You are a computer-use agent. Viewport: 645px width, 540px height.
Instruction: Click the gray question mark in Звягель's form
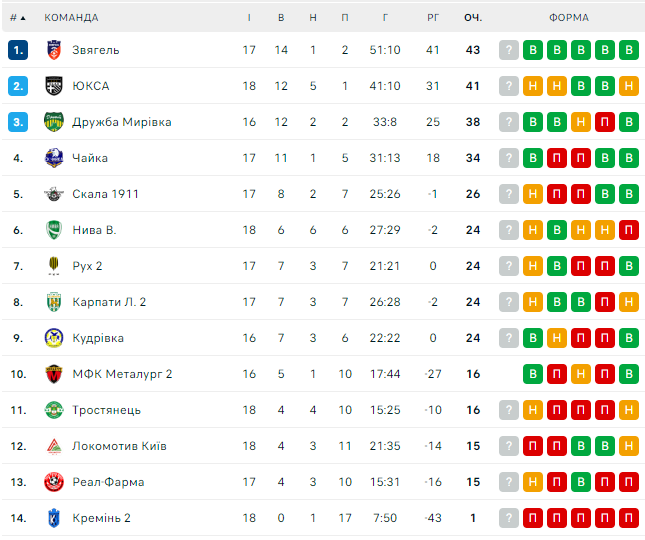(x=509, y=50)
